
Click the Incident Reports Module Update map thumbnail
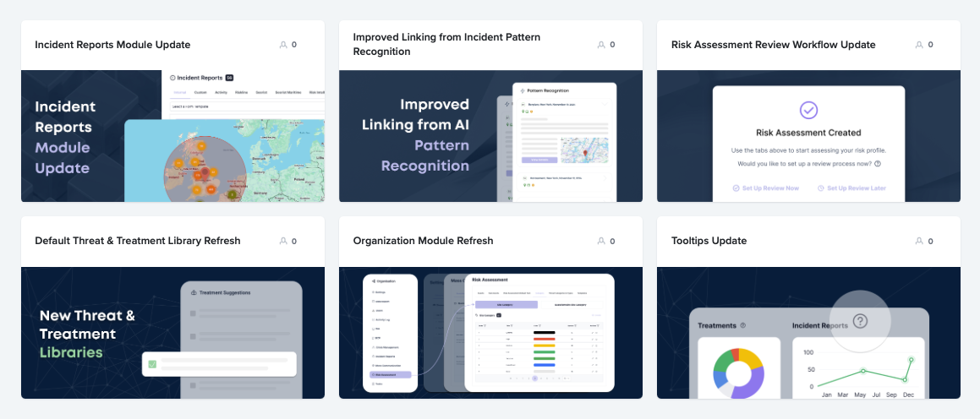point(173,136)
